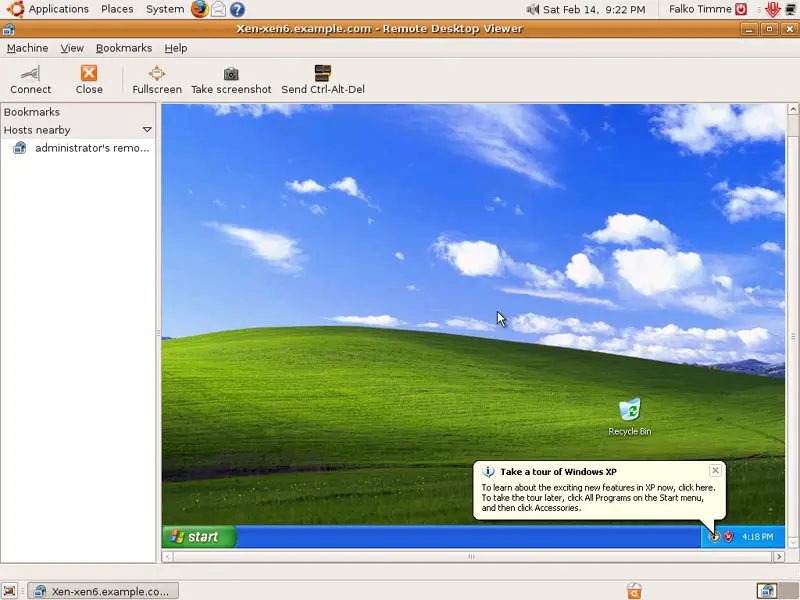Click the Windows security shield tray icon
800x600 pixels.
[729, 537]
